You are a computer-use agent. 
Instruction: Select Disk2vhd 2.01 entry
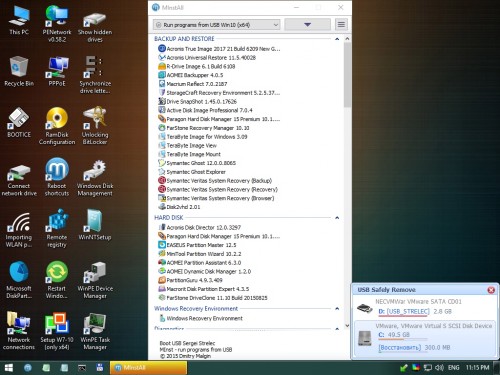point(179,207)
